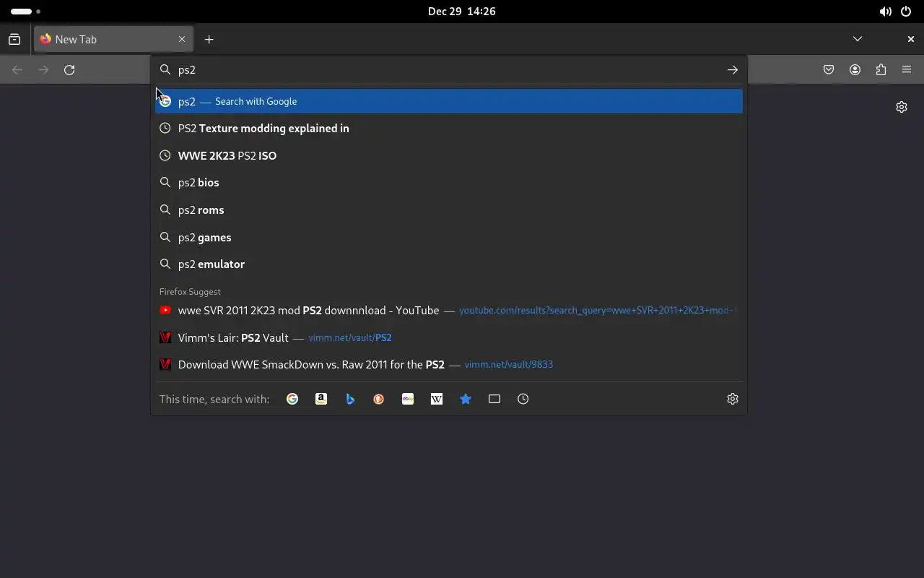Search this time with Amazon icon
924x578 pixels.
point(321,399)
